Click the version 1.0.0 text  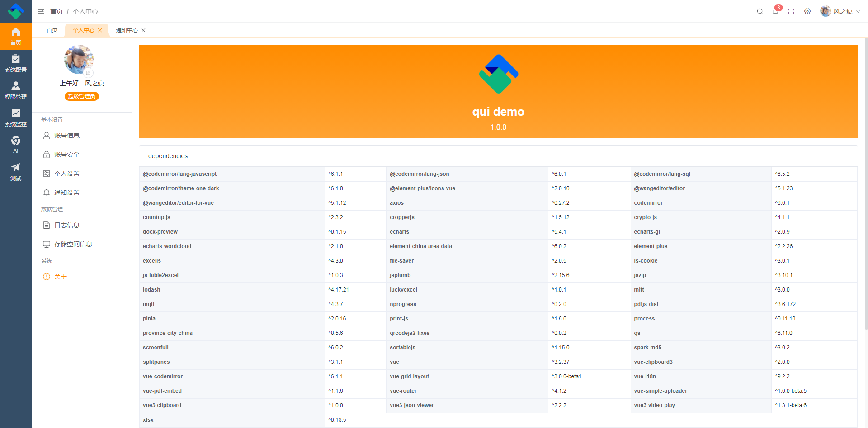[498, 127]
